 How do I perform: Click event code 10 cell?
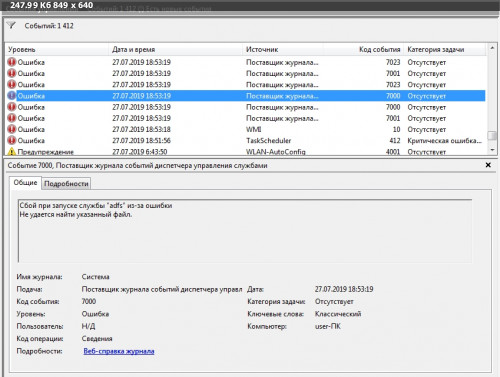point(396,129)
